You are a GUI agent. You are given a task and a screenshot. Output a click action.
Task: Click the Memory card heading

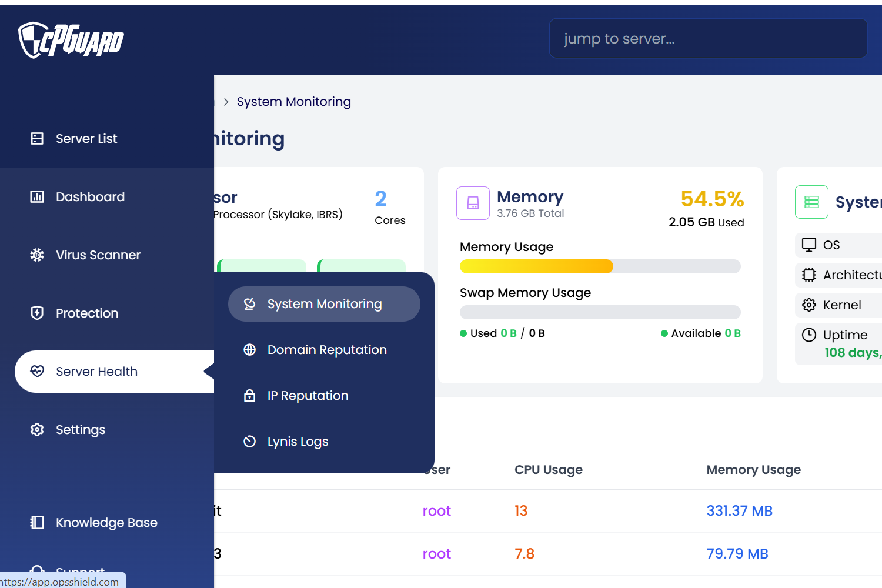click(530, 196)
